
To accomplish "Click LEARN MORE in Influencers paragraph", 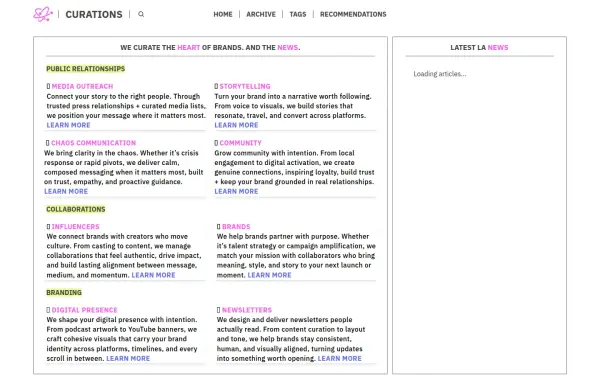I will 153,275.
